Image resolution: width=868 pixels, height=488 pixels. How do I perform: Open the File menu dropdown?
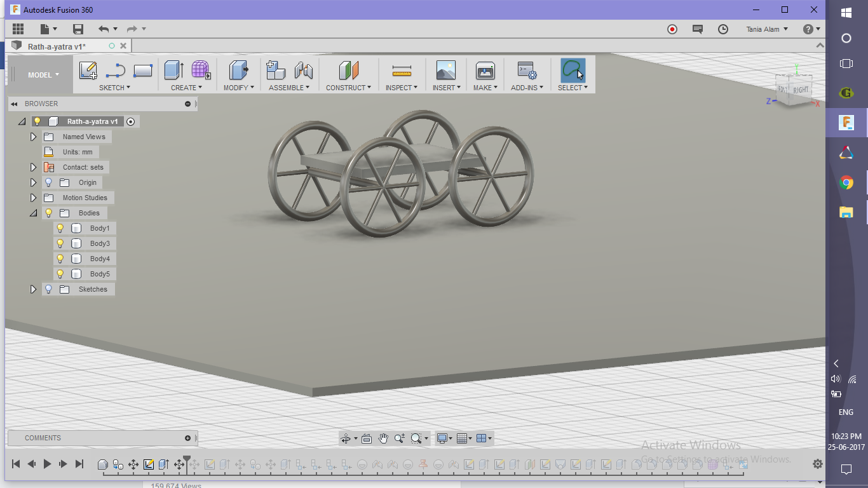pos(48,29)
